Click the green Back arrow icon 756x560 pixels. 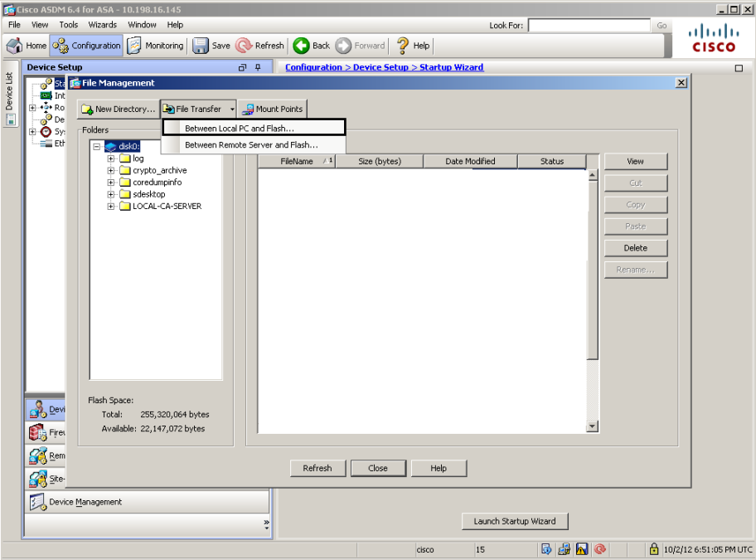click(x=302, y=46)
